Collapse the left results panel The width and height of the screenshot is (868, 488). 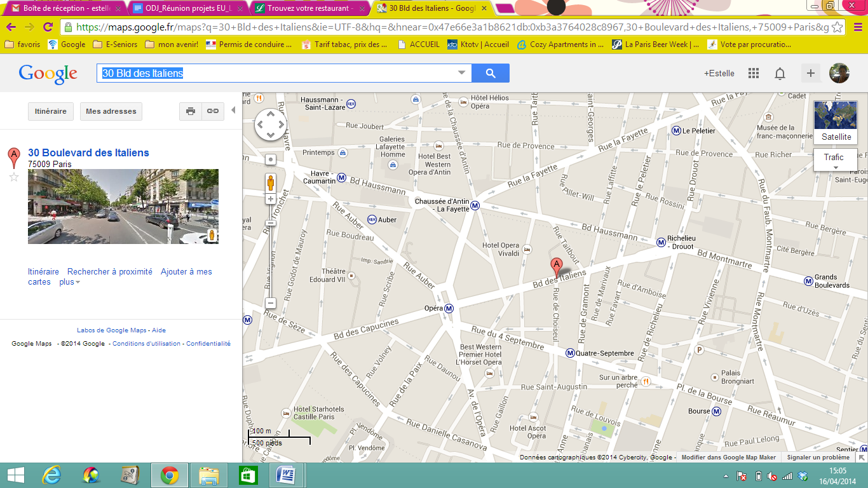point(233,111)
